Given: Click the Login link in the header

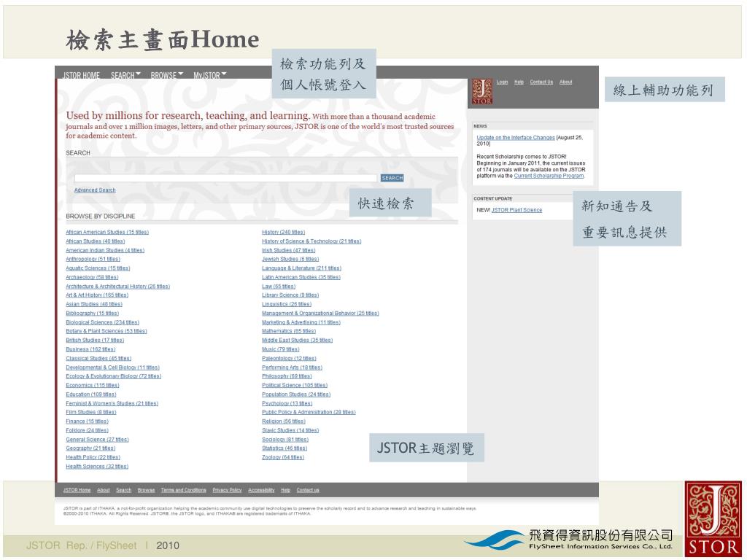Looking at the screenshot, I should click(x=502, y=82).
